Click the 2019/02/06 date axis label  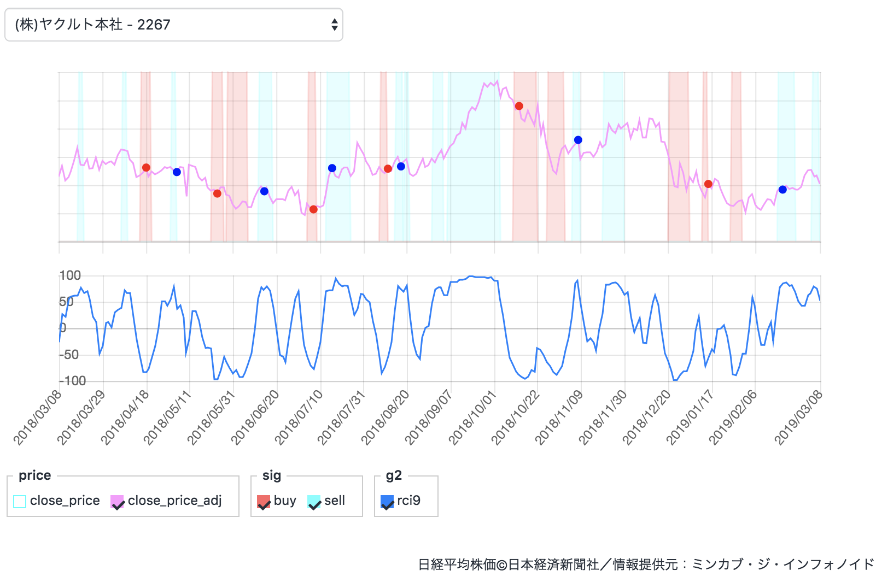[733, 419]
